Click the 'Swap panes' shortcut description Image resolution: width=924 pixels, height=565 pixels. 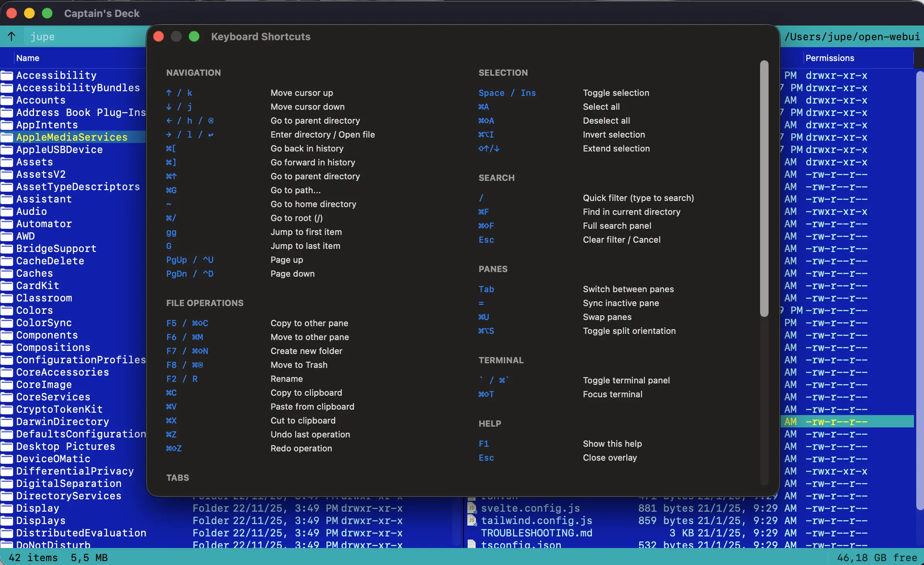coord(607,317)
